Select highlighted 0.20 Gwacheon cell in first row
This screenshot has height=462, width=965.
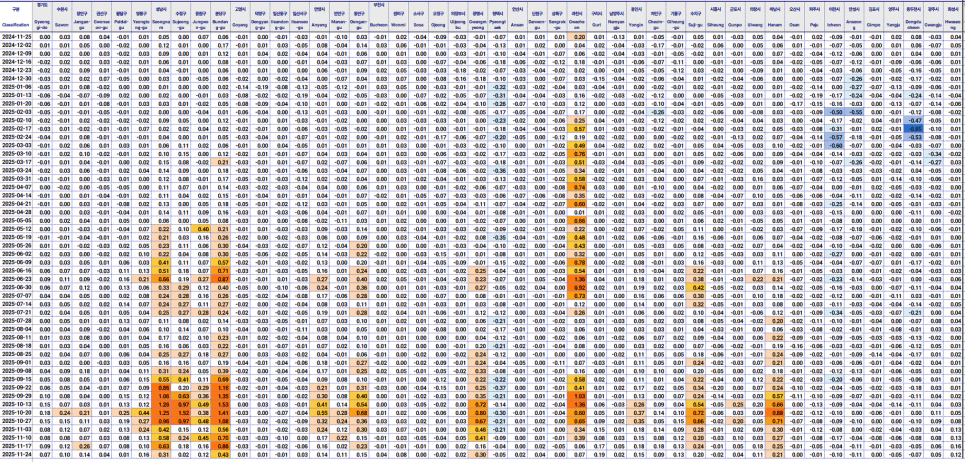[579, 37]
